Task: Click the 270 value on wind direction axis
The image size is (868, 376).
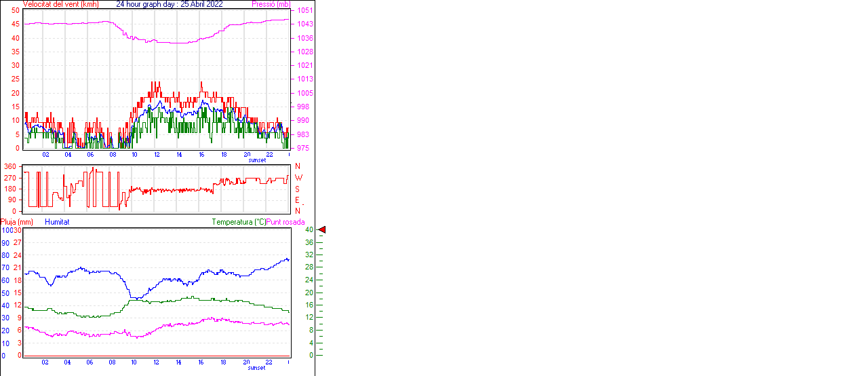Action: (x=10, y=178)
